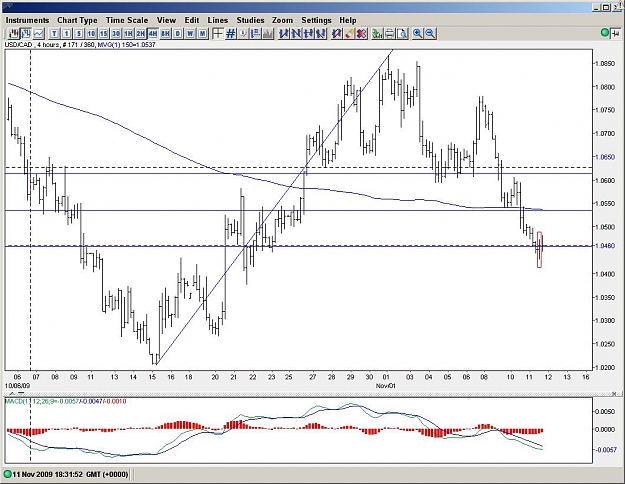Click the green connection status indicator at top
The height and width of the screenshot is (484, 625).
click(605, 33)
